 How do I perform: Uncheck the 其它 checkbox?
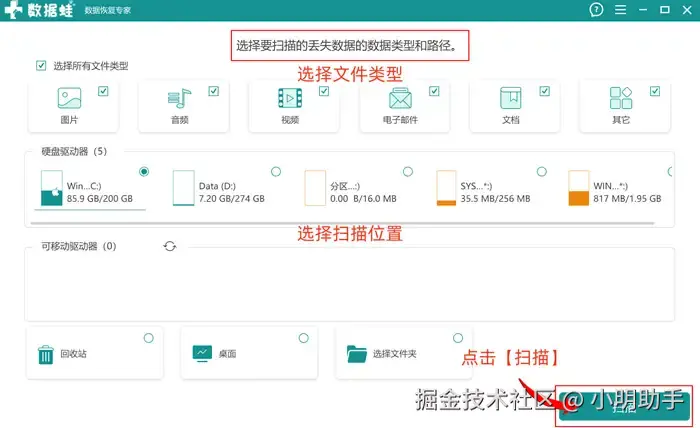(x=655, y=91)
